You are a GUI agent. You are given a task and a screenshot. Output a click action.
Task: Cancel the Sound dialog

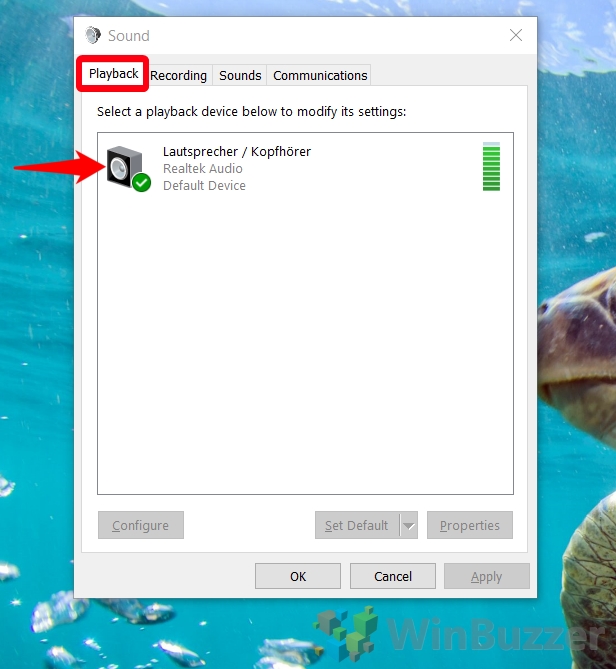(x=393, y=576)
